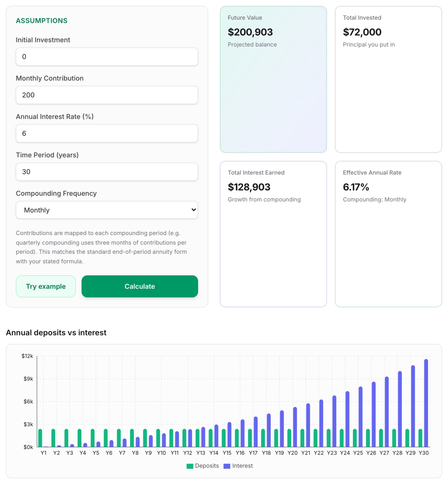Click the $128,903 Total Interest Earned value
448x484 pixels.
tap(249, 187)
